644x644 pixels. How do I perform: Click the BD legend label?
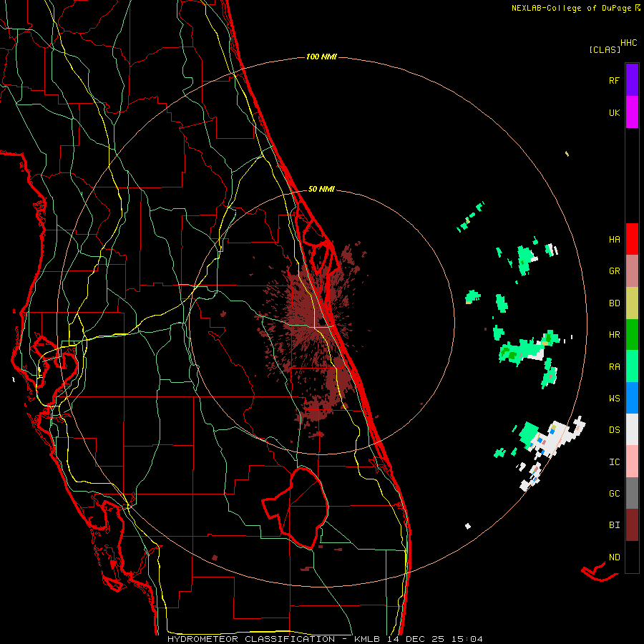[614, 303]
